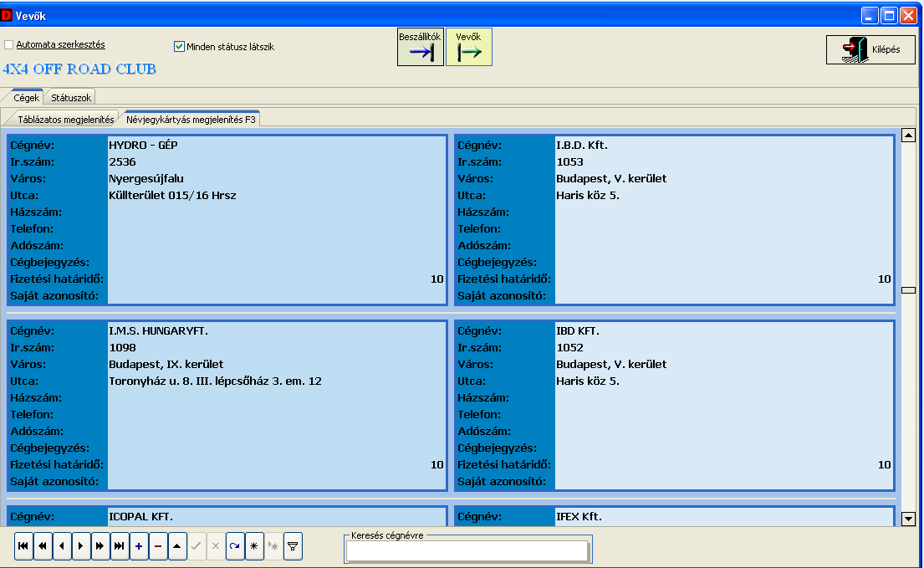Select Névjegykártyás megjelenítés F3 tab
Viewport: 924px width, 568px height.
point(191,119)
